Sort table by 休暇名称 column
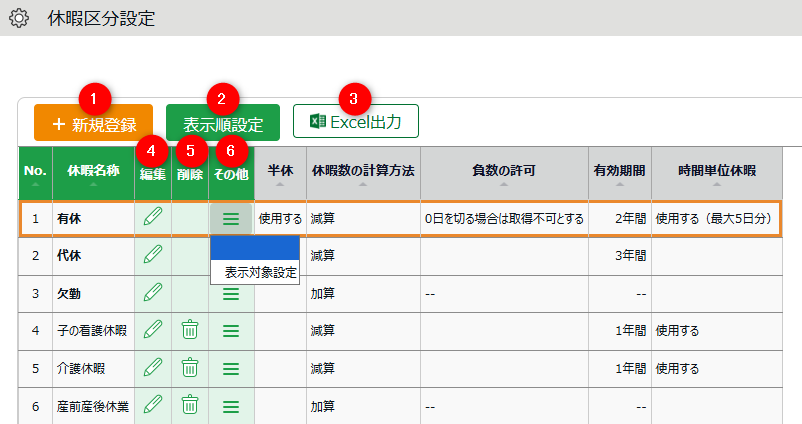802x424 pixels. tap(93, 172)
